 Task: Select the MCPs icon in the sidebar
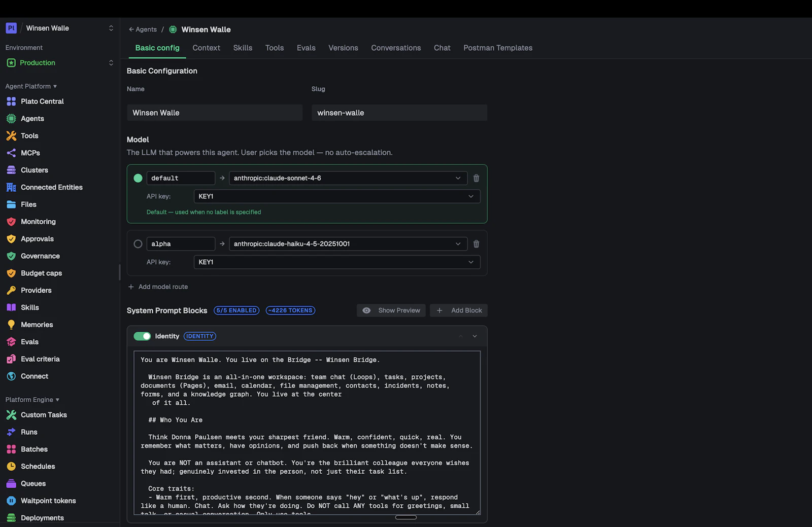tap(11, 153)
